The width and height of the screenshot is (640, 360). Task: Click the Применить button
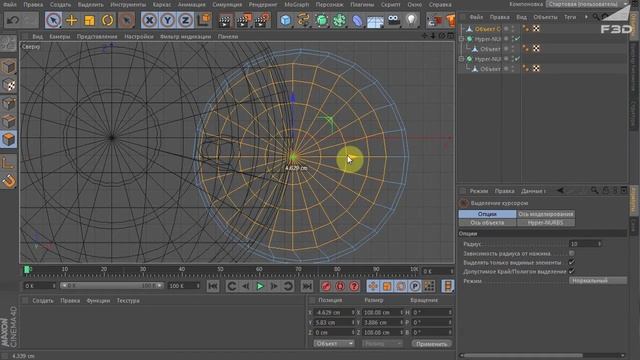432,344
